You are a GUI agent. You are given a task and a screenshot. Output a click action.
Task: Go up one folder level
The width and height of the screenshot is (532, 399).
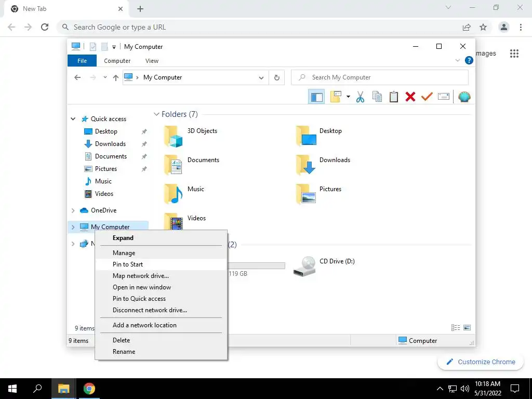tap(116, 78)
